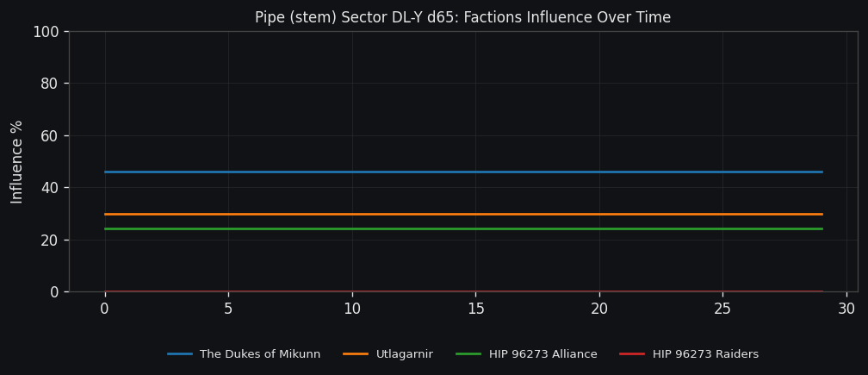Screen dimensions: 868x375
Task: Click the blue legend line swatch
Action: click(x=180, y=354)
